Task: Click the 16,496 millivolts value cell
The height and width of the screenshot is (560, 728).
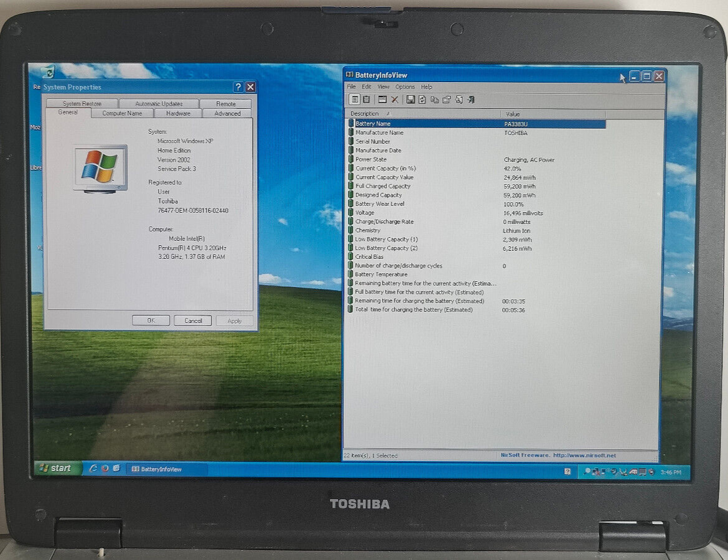Action: tap(523, 213)
